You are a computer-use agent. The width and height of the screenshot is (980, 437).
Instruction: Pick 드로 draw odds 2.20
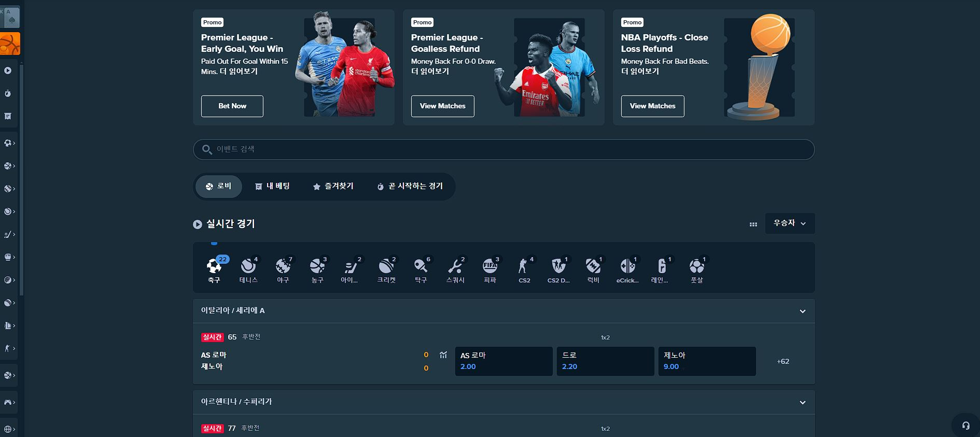(606, 361)
